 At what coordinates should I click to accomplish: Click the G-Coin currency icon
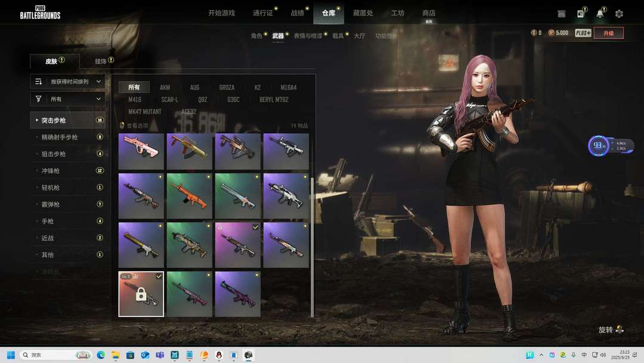[x=534, y=32]
